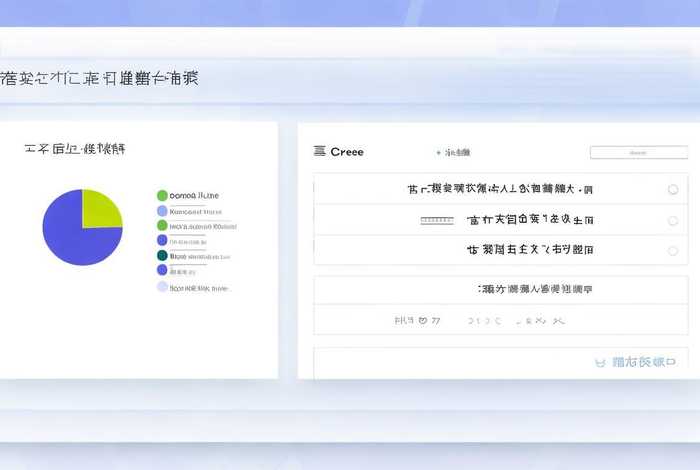The width and height of the screenshot is (700, 470).
Task: Click the light blue Kamcoet legend dot
Action: tap(162, 211)
